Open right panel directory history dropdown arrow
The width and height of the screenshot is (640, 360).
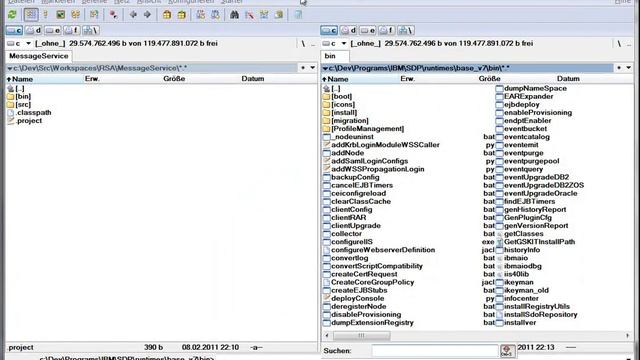pos(629,68)
